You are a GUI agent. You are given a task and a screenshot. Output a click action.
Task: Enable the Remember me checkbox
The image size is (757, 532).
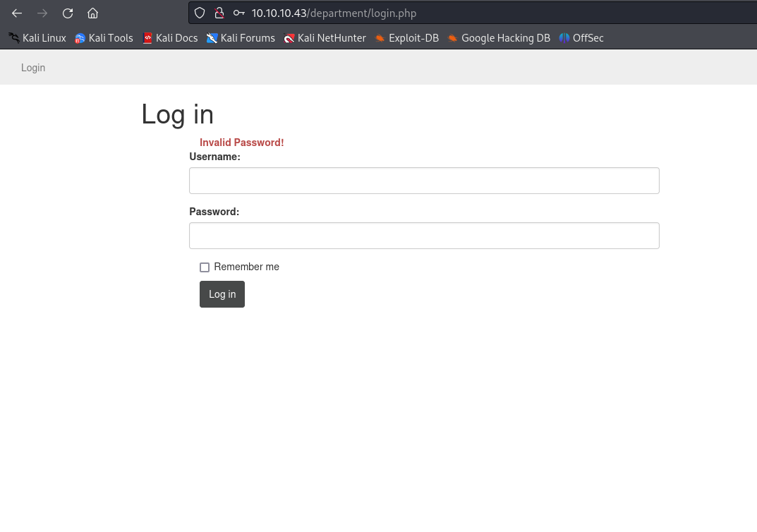click(x=205, y=267)
